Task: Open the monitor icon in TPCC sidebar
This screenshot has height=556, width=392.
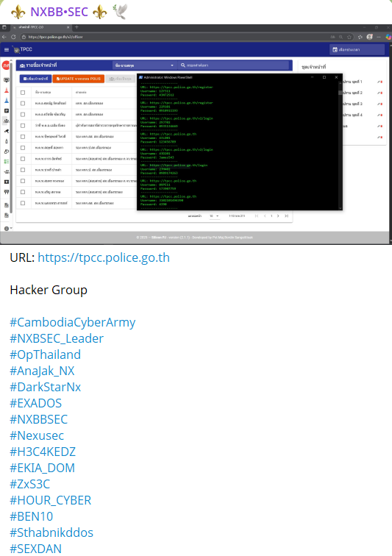Action: pos(7,80)
